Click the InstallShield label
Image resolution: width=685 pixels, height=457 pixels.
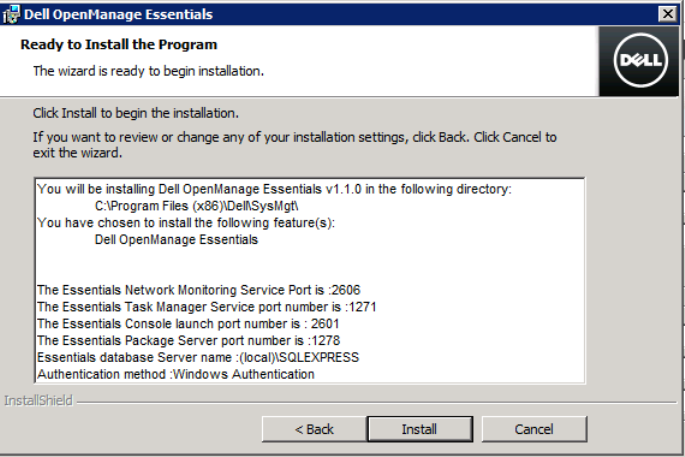click(38, 401)
